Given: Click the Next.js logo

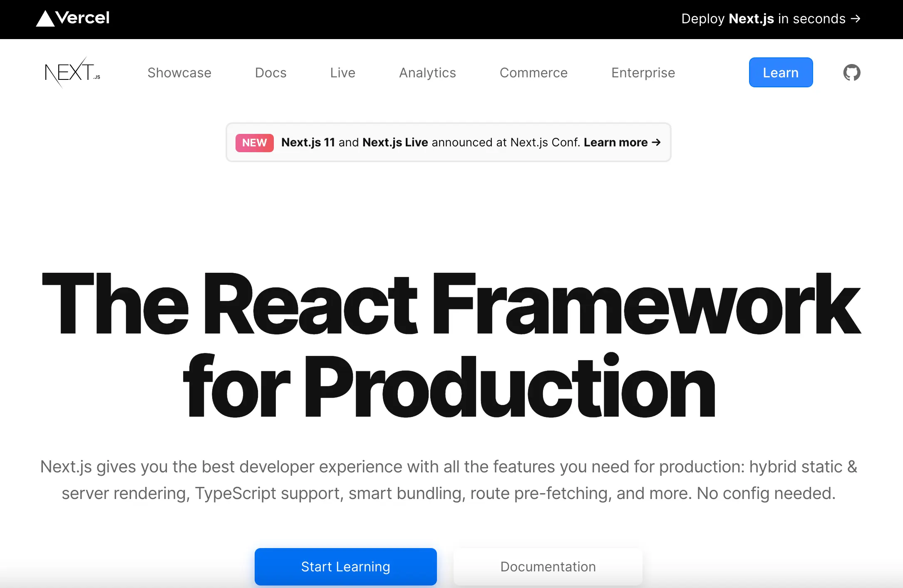Looking at the screenshot, I should pos(72,72).
